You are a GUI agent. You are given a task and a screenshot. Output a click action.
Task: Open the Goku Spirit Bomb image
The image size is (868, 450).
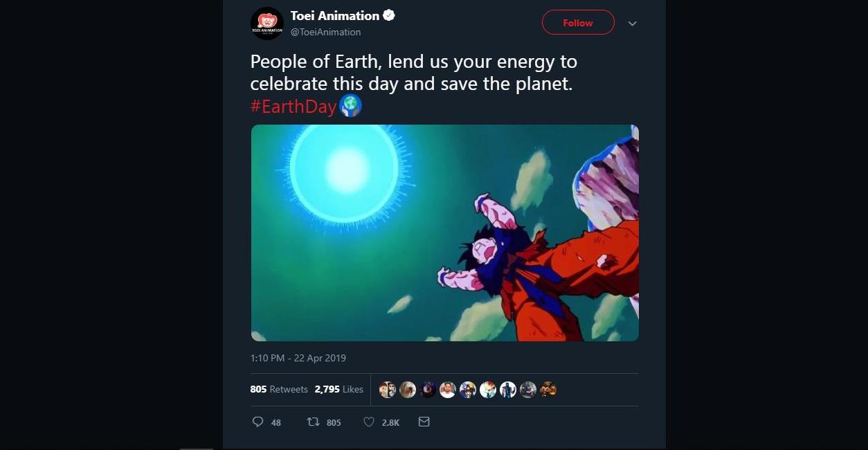tap(444, 233)
